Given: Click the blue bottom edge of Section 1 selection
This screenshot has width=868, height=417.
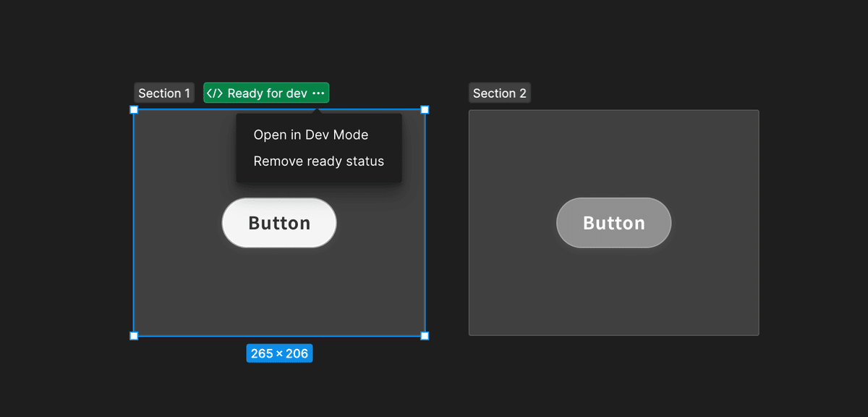Looking at the screenshot, I should (279, 336).
